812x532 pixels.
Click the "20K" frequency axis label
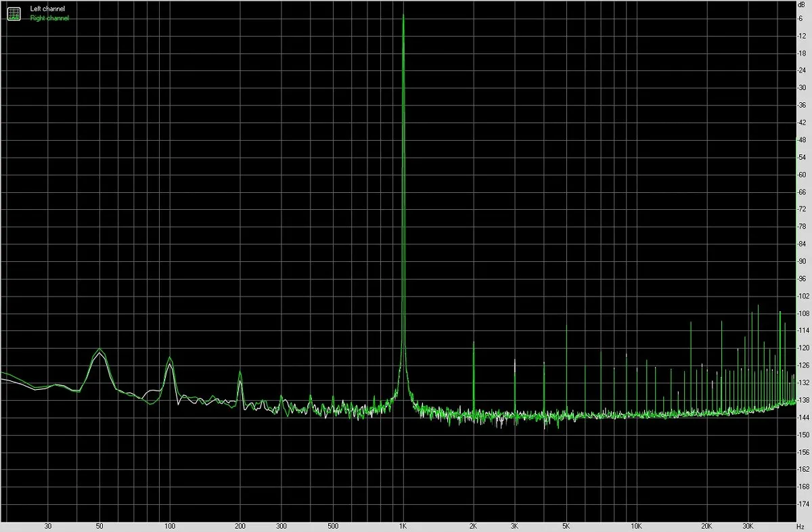coord(707,526)
